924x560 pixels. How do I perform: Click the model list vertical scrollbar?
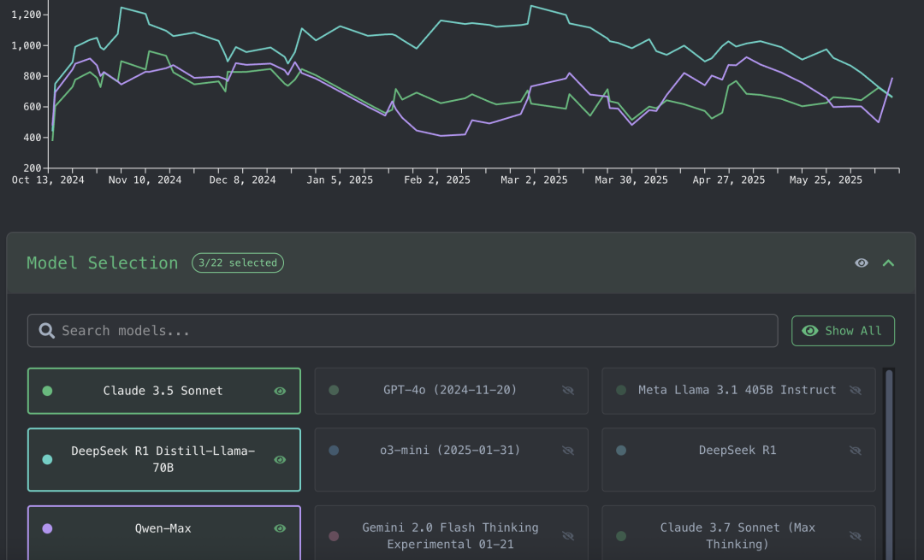tap(889, 464)
